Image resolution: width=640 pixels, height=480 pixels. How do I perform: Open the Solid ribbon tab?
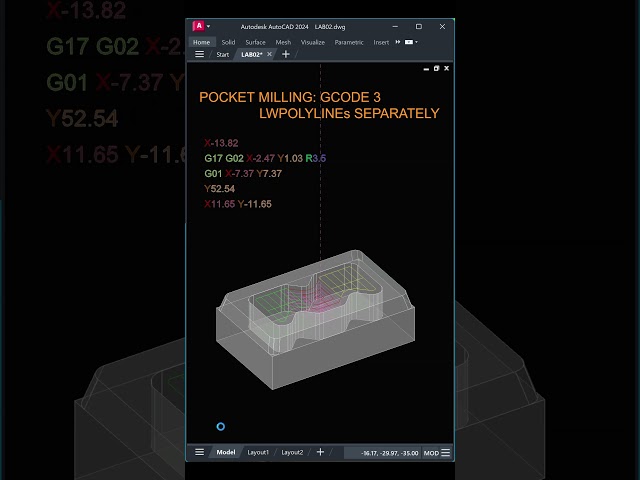(228, 42)
